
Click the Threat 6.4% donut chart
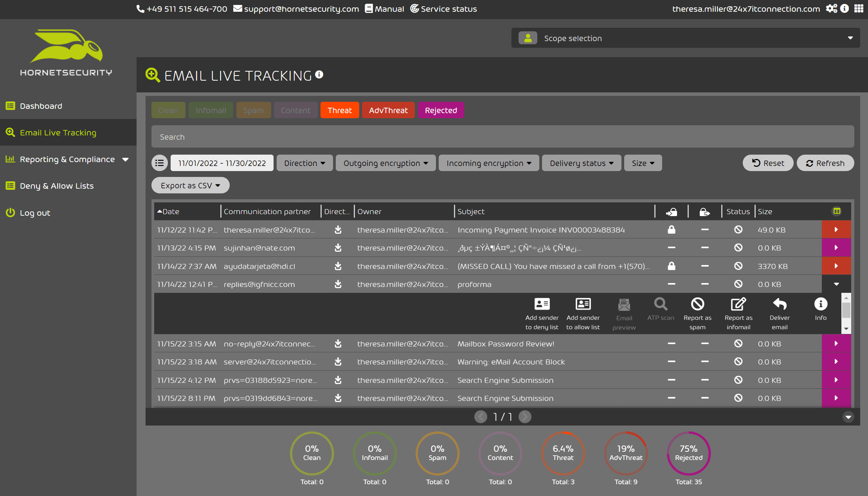[563, 453]
